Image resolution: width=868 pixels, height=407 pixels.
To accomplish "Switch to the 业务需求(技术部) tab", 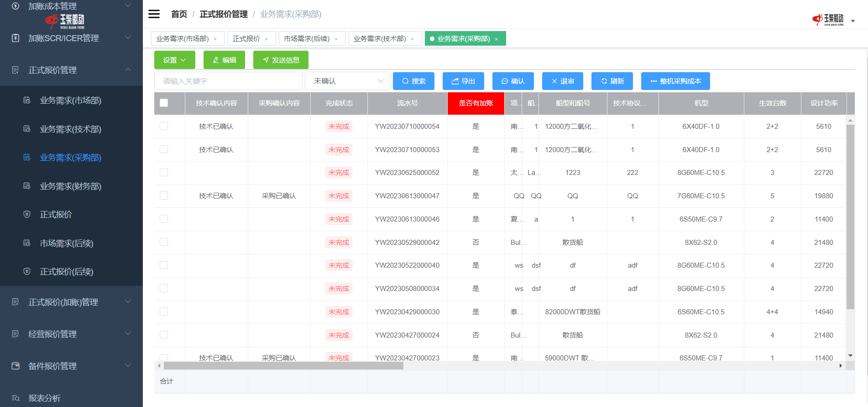I will [379, 39].
